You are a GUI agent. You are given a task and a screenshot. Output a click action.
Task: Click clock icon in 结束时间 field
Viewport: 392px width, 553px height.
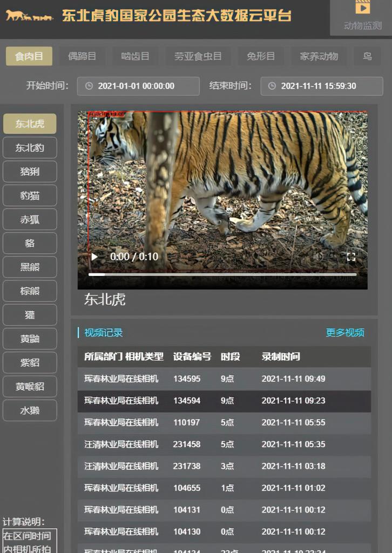pyautogui.click(x=272, y=86)
